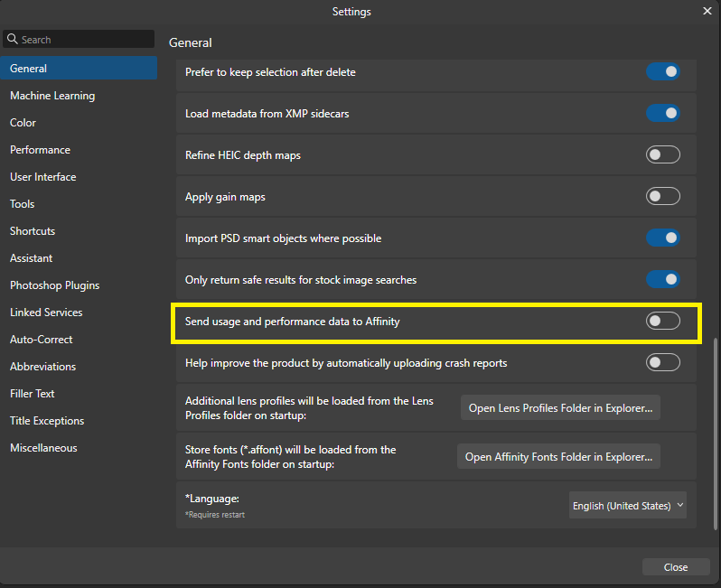
Task: Open the Language dropdown
Action: point(628,506)
